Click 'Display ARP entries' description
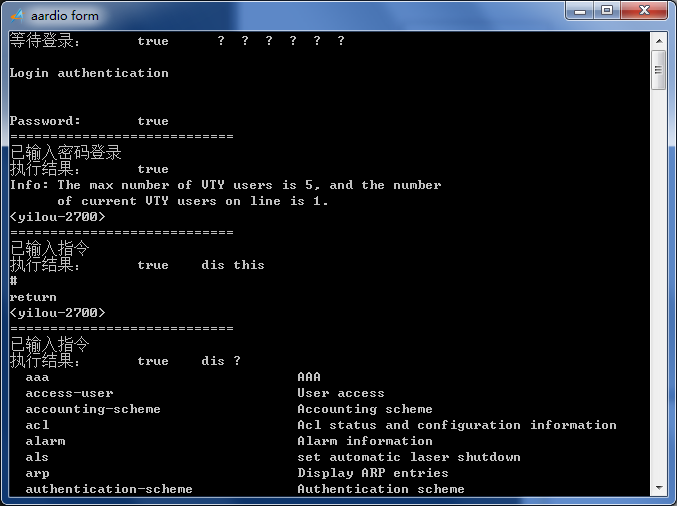The height and width of the screenshot is (506, 677). [373, 473]
